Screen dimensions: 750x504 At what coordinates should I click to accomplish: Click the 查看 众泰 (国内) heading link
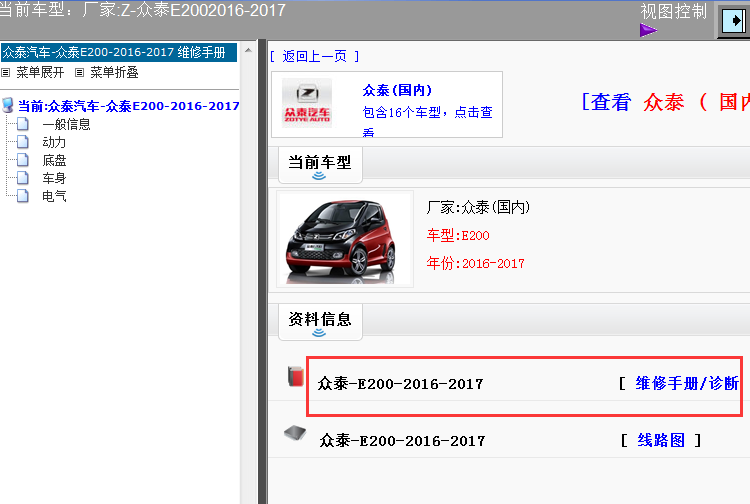click(665, 102)
